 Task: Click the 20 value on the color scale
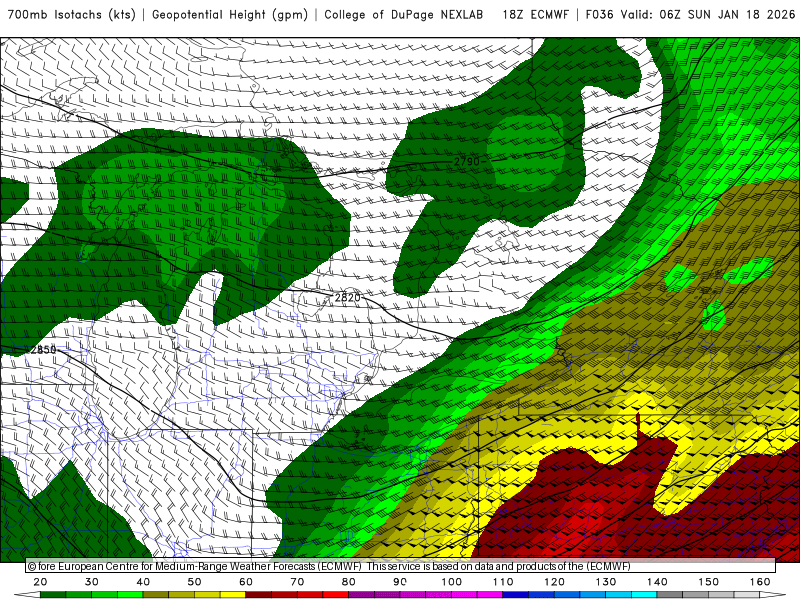pyautogui.click(x=40, y=582)
